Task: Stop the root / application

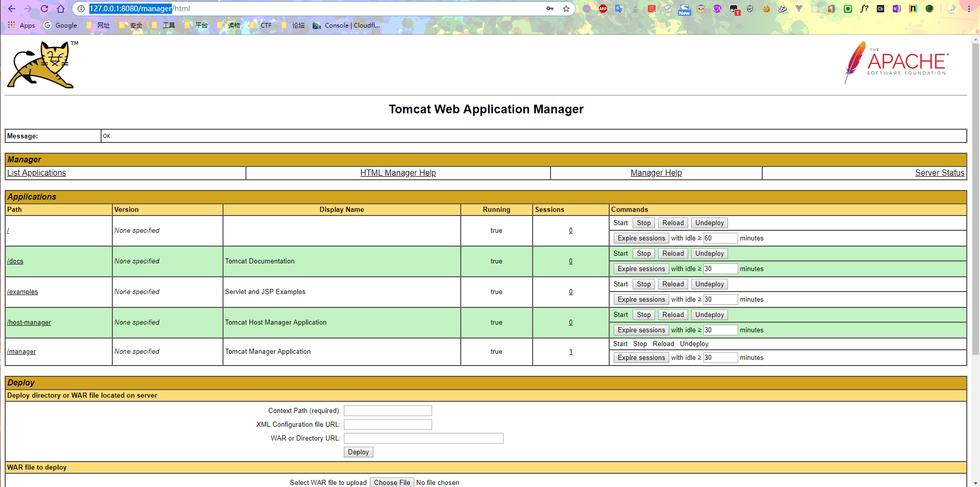Action: 644,223
